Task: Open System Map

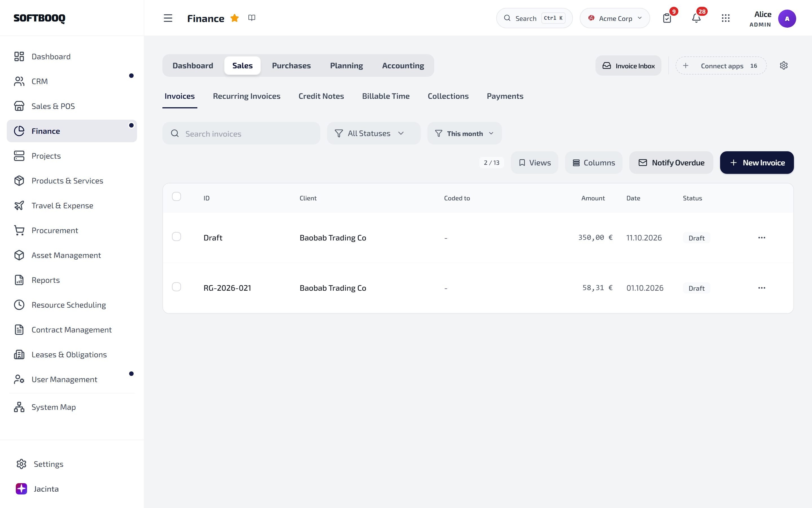Action: pyautogui.click(x=72, y=407)
